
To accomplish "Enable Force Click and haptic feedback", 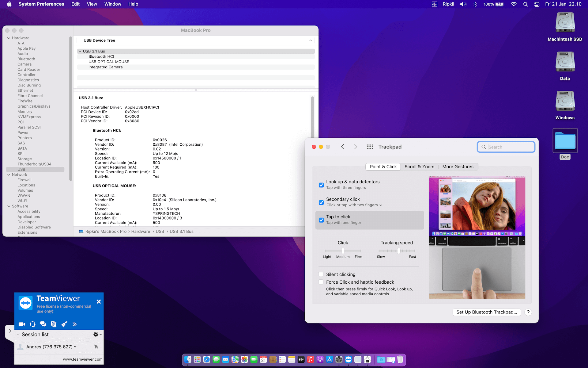I will pos(321,282).
